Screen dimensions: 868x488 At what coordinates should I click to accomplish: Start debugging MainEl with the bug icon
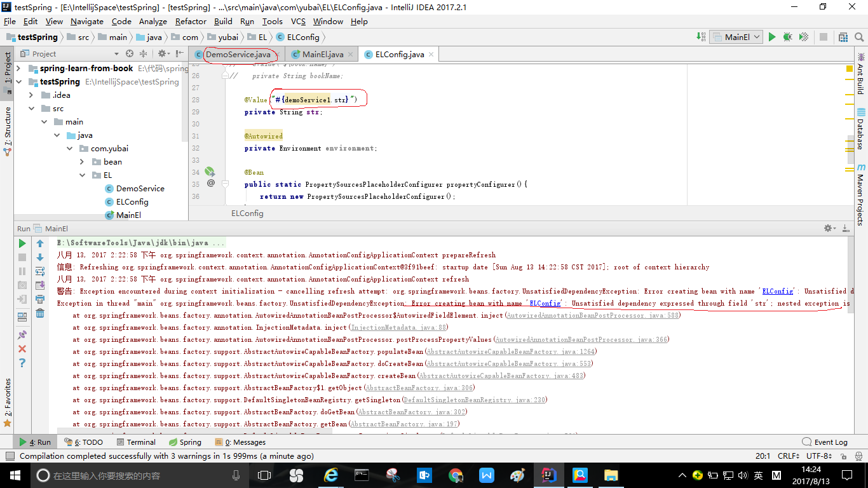point(788,37)
